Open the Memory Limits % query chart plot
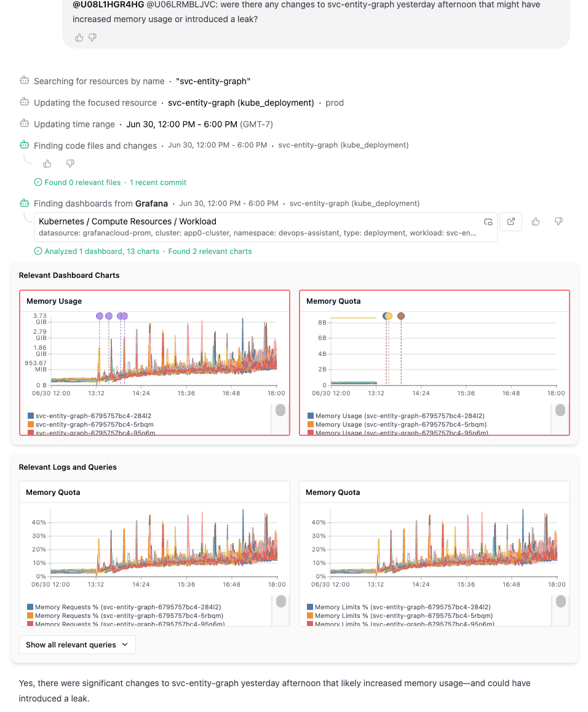Screen dimensions: 588x712 443,543
